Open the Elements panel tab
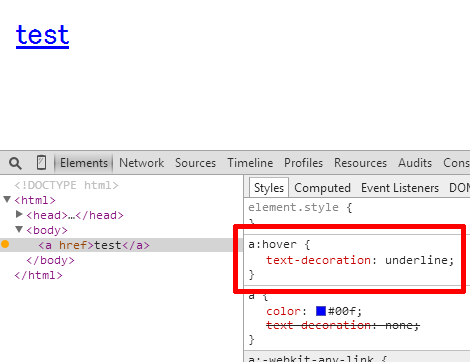This screenshot has height=362, width=470. pos(84,163)
